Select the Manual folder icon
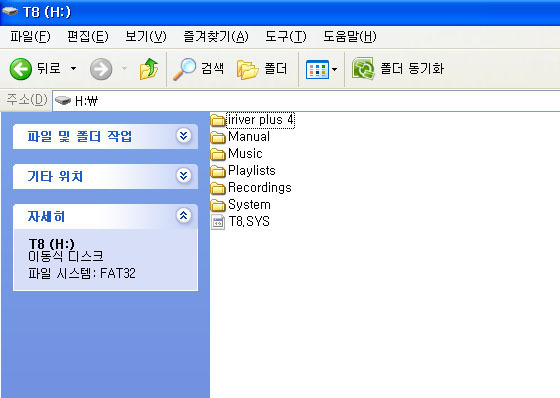This screenshot has width=560, height=398. click(218, 137)
